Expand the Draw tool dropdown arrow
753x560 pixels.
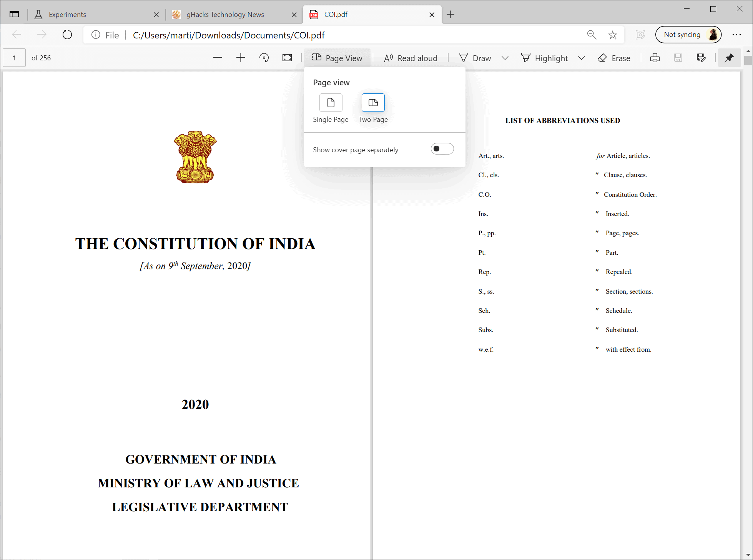click(504, 58)
